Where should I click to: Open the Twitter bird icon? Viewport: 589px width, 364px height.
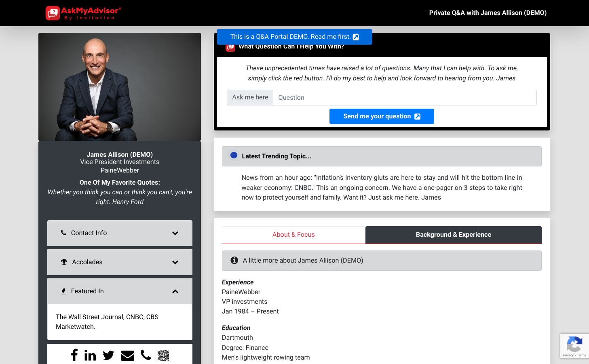[x=108, y=356]
